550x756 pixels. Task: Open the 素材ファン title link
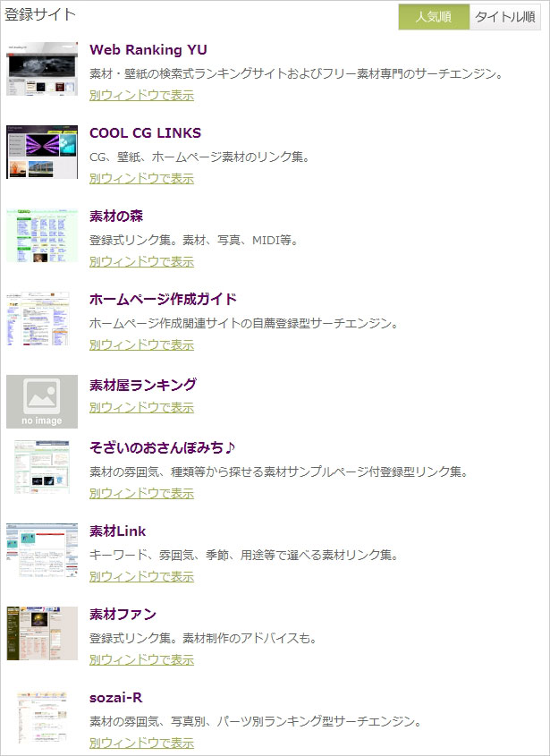pyautogui.click(x=123, y=615)
